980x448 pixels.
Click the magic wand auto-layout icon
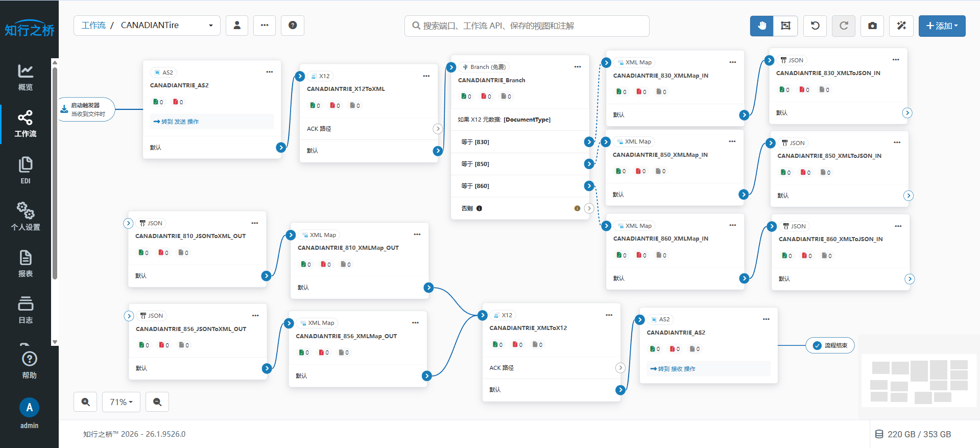[x=901, y=26]
